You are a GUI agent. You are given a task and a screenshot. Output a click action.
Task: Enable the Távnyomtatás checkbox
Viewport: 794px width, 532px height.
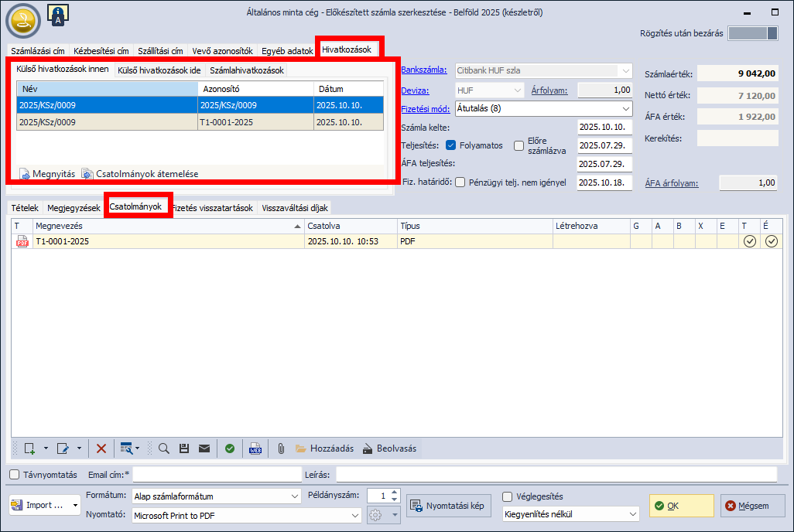(x=15, y=474)
